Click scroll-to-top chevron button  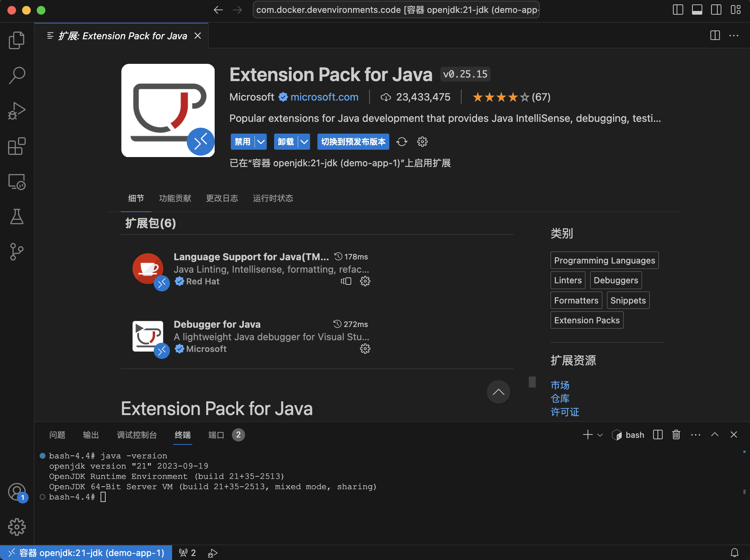click(x=498, y=392)
